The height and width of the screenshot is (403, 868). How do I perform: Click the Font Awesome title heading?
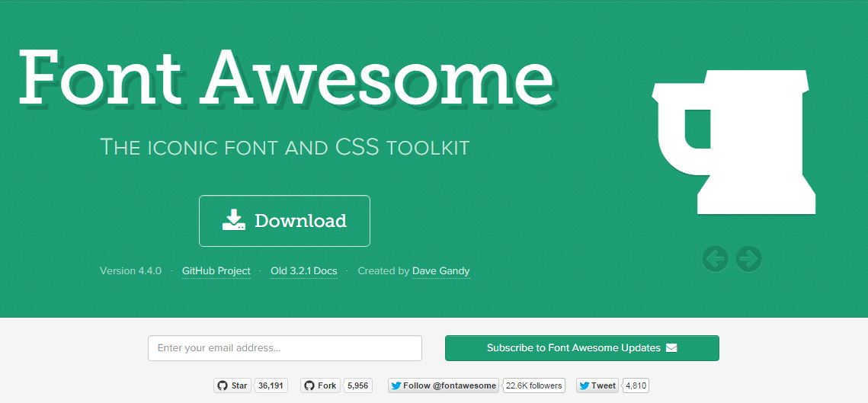[x=287, y=78]
